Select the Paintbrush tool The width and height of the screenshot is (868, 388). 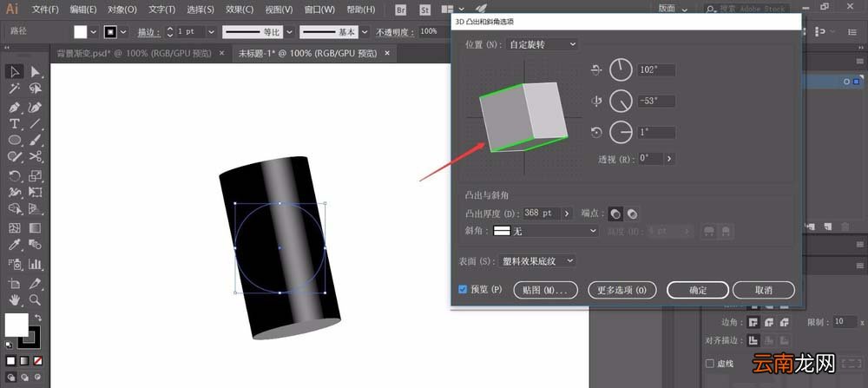pyautogui.click(x=36, y=140)
